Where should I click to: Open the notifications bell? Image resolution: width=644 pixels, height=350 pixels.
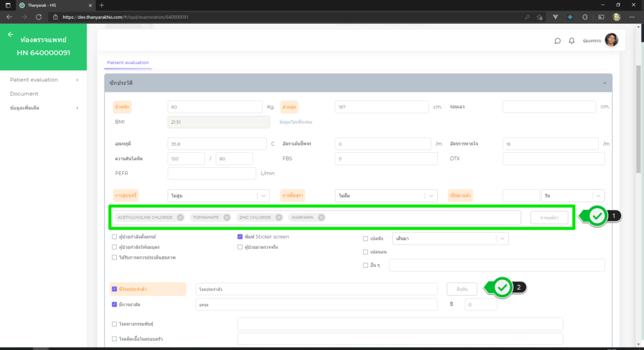pos(572,41)
